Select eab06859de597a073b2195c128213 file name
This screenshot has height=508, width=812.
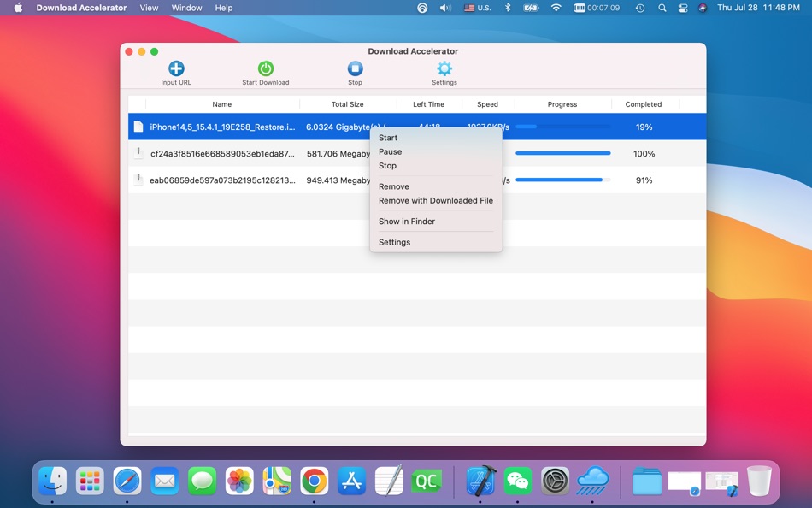223,180
